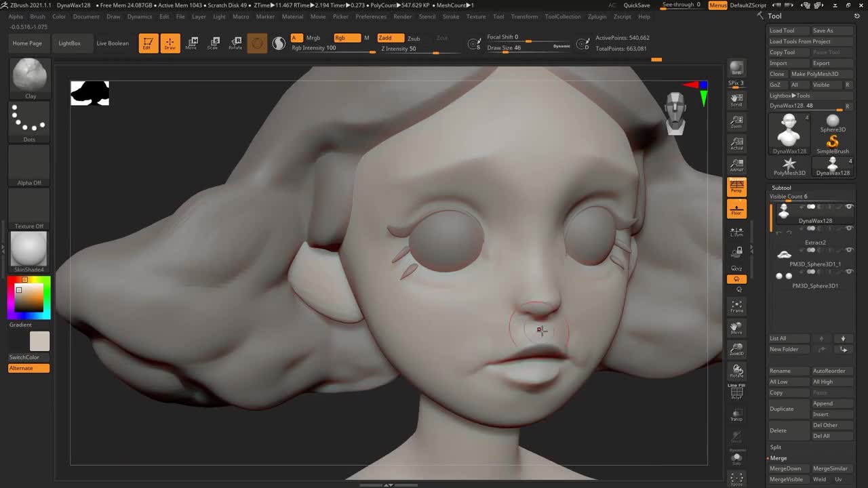The height and width of the screenshot is (488, 868).
Task: Click the Make PolyMesh3D button
Action: (x=821, y=74)
